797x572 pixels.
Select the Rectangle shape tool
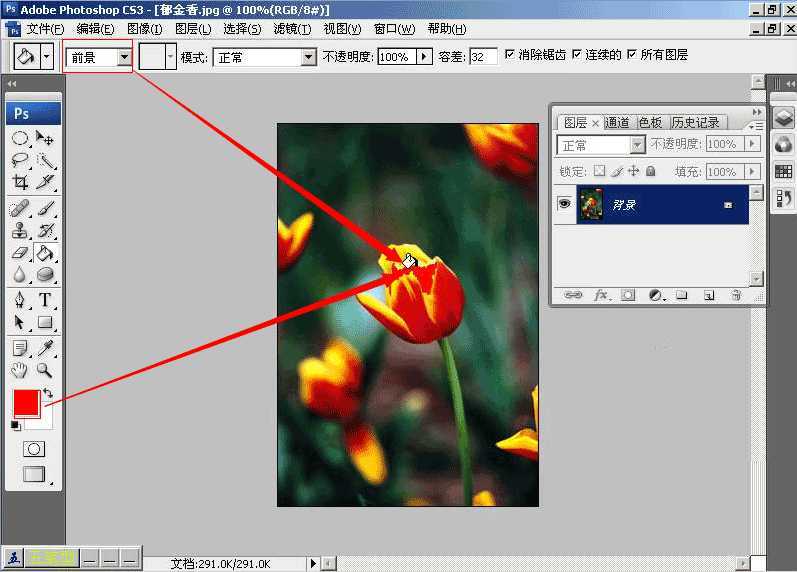pyautogui.click(x=45, y=322)
